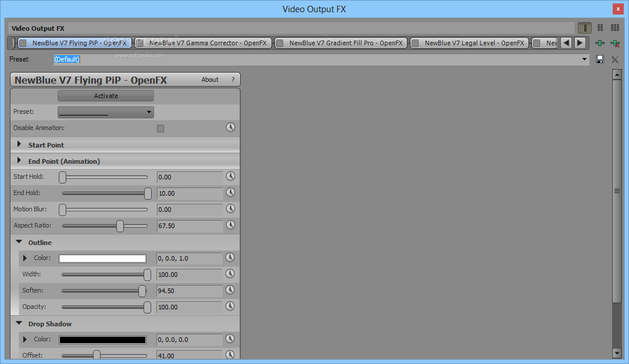Enable the Legal Level effect checkbox
The height and width of the screenshot is (364, 629).
(415, 43)
